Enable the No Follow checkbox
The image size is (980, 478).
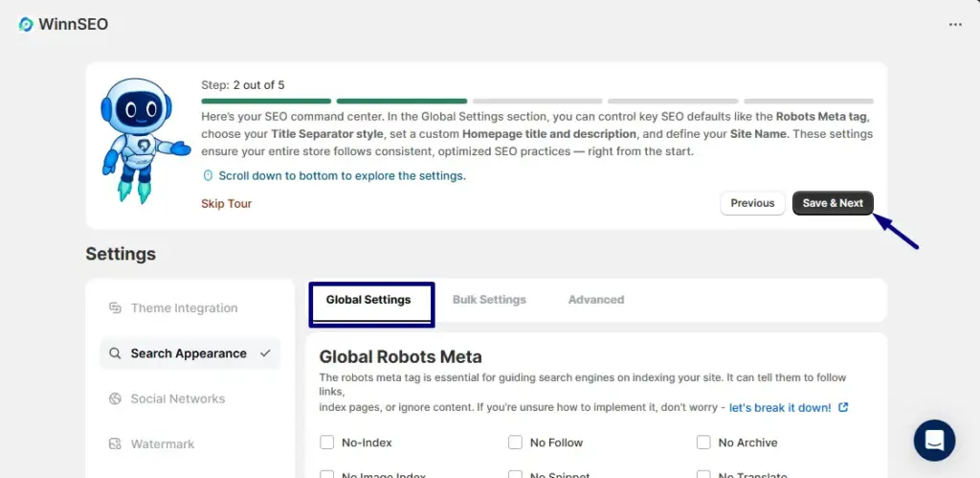[515, 443]
